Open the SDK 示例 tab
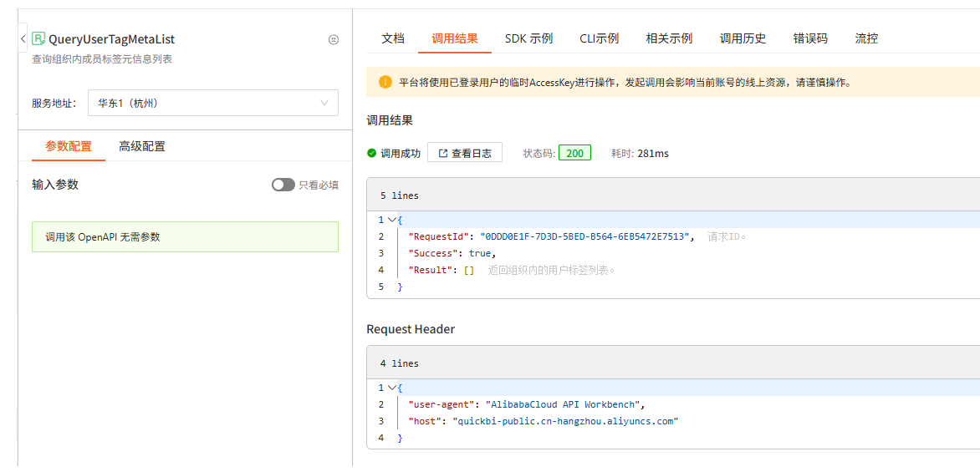Viewport: 980px width, 472px height. coord(528,38)
